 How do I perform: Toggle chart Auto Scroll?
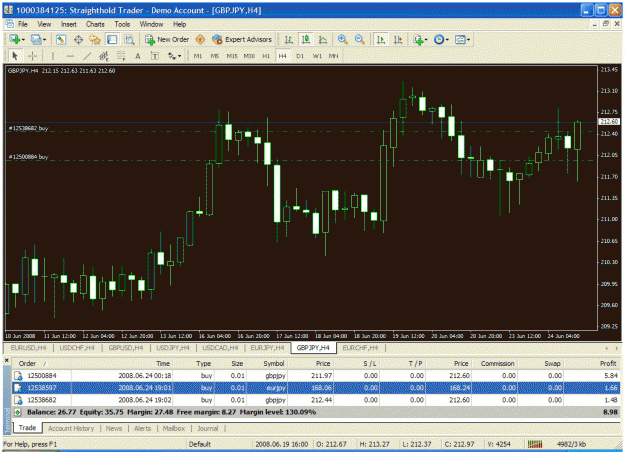381,39
